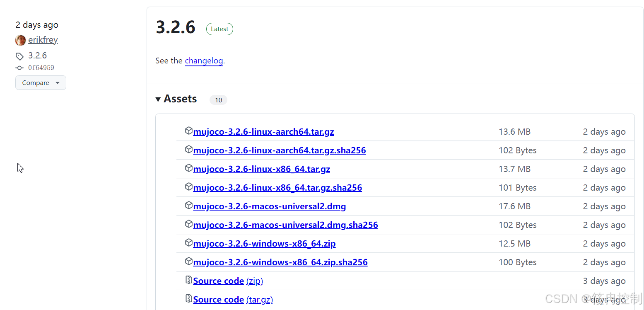Click the commit icon next to 0f64959
Image resolution: width=644 pixels, height=310 pixels.
(19, 68)
